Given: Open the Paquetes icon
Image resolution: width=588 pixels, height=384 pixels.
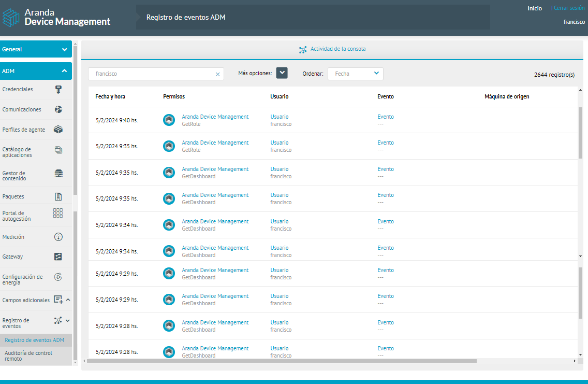Looking at the screenshot, I should pos(58,196).
